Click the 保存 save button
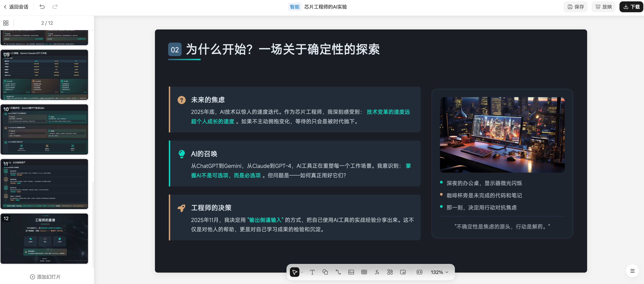This screenshot has width=644, height=284. (576, 7)
